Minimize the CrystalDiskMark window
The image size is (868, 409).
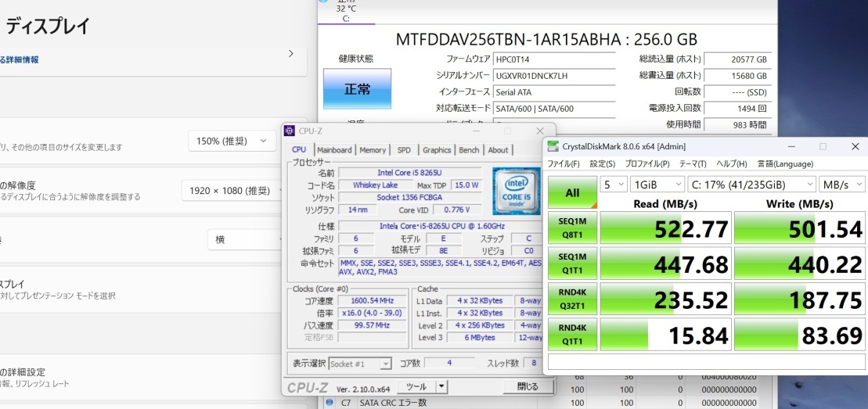click(791, 147)
